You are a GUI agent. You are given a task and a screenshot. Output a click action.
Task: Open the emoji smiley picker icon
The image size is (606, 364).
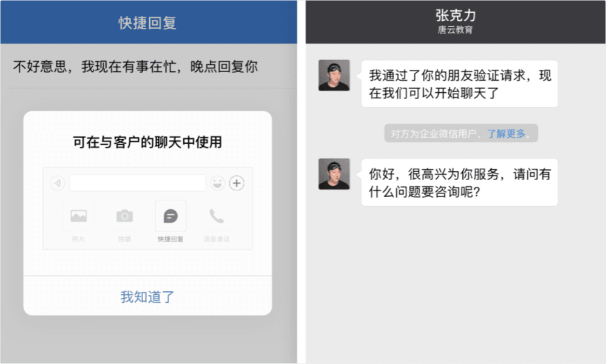218,183
